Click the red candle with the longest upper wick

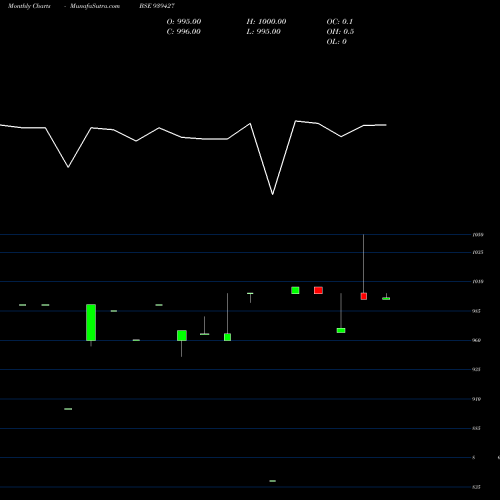[x=364, y=296]
